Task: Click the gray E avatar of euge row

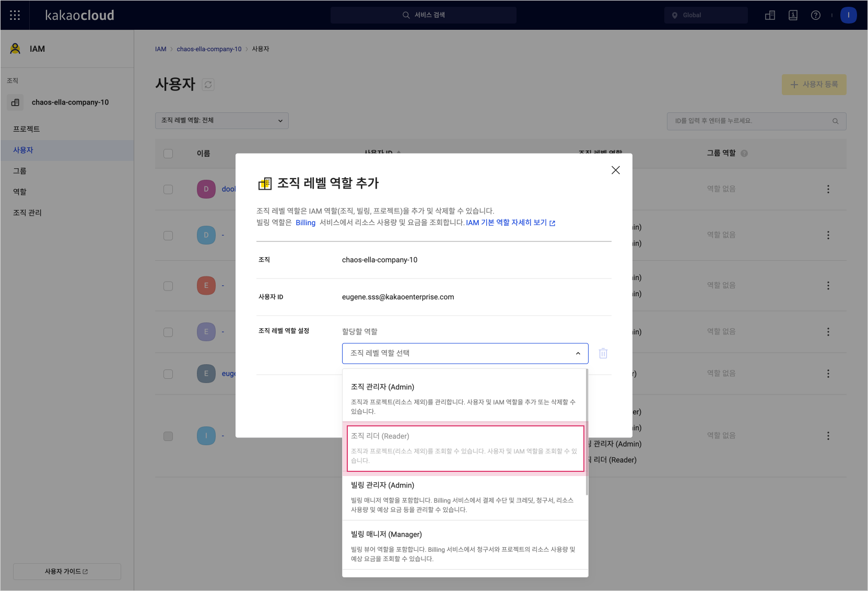Action: coord(206,374)
